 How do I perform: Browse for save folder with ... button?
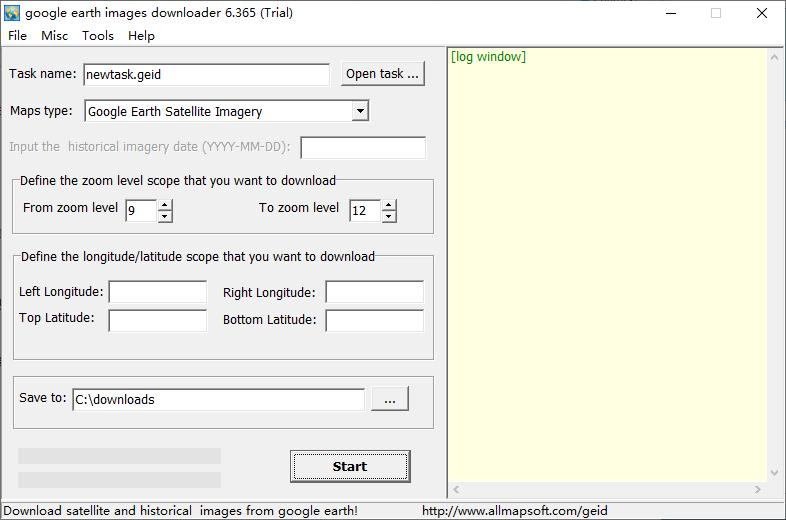(390, 399)
